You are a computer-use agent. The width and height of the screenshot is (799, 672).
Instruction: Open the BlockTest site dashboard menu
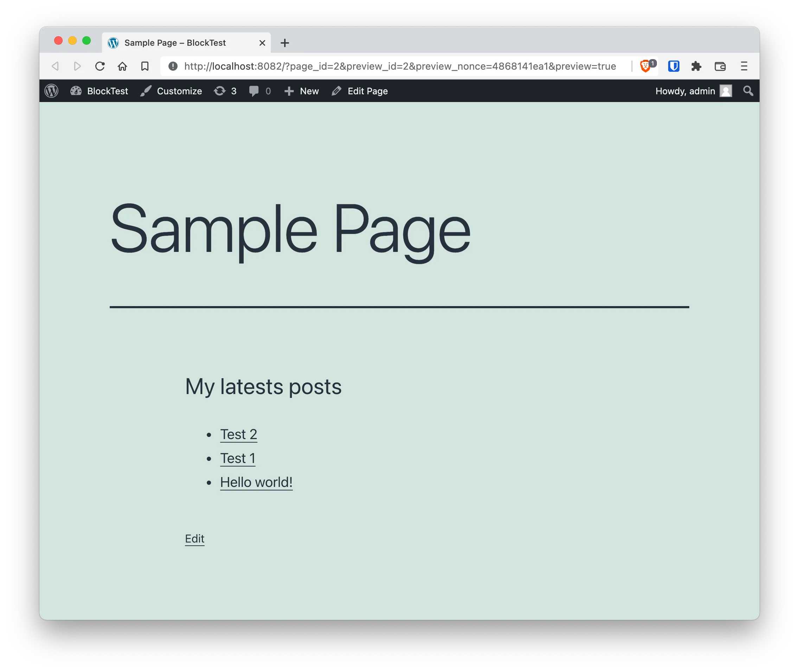coord(99,91)
